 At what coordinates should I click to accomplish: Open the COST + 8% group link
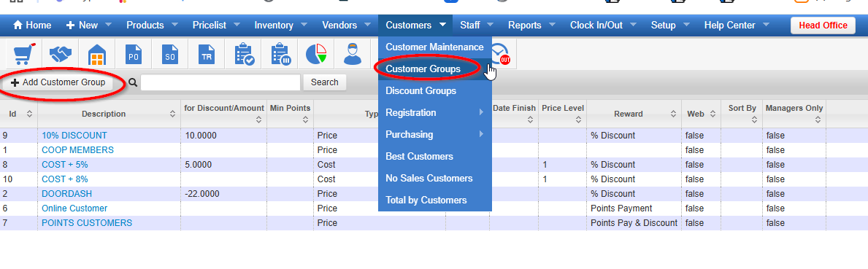(65, 179)
